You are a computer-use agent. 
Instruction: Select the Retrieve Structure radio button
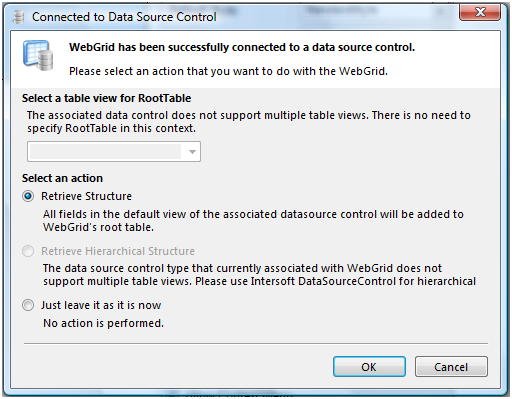[x=28, y=196]
